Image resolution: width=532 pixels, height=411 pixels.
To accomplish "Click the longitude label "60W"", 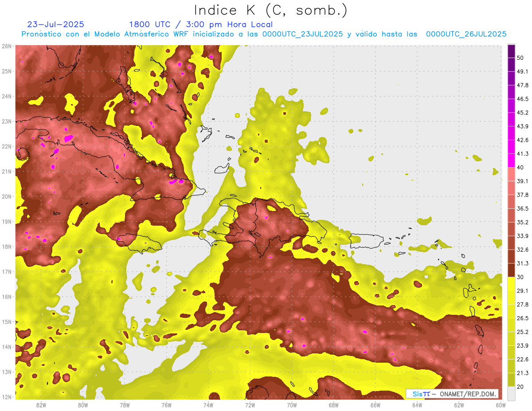I will (501, 405).
